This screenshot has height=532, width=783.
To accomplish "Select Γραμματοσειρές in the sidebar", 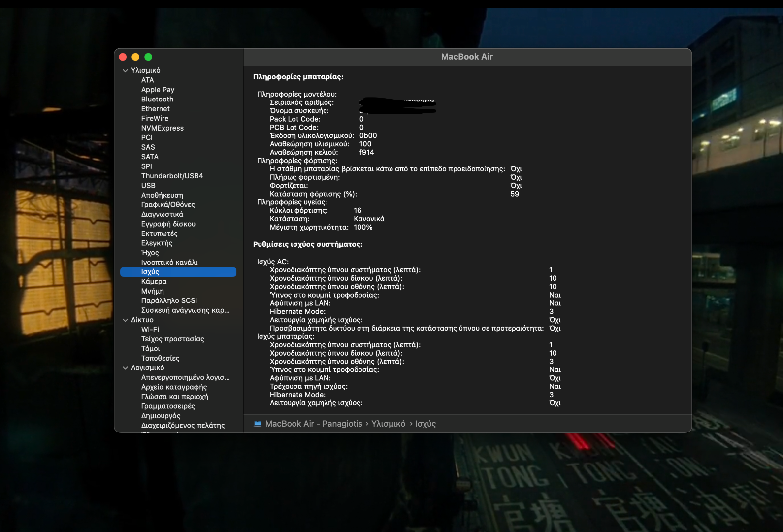I will 168,406.
